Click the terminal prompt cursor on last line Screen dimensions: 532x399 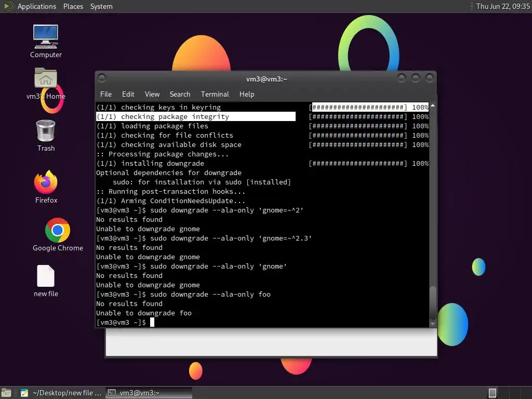(152, 322)
